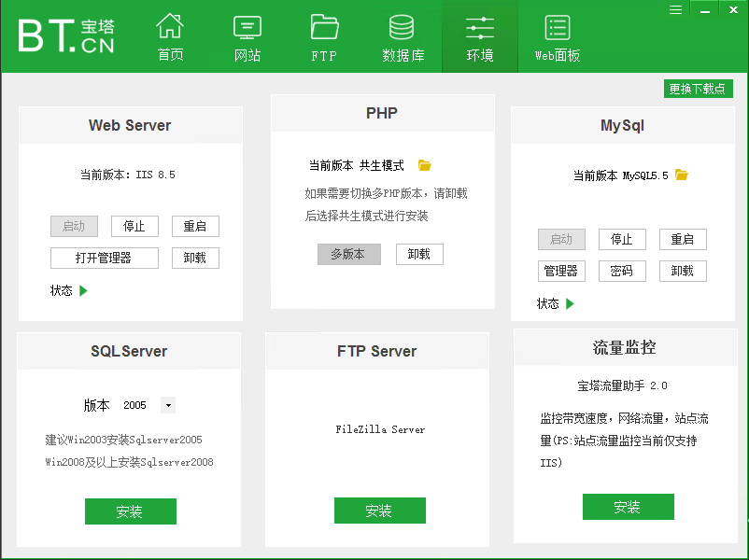The height and width of the screenshot is (560, 749).
Task: Stop the Web Server with 停止
Action: click(134, 226)
